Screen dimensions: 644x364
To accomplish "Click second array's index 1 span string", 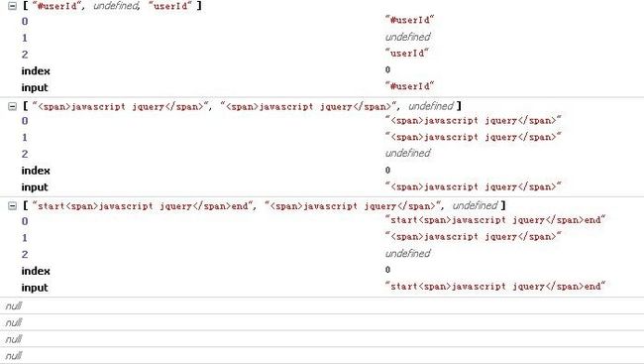I will tap(474, 137).
